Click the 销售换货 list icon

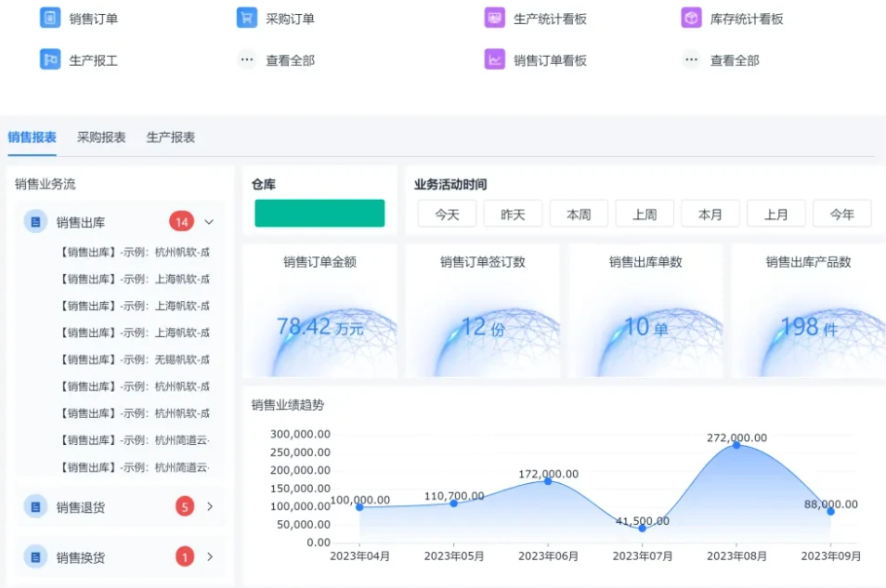tap(35, 557)
